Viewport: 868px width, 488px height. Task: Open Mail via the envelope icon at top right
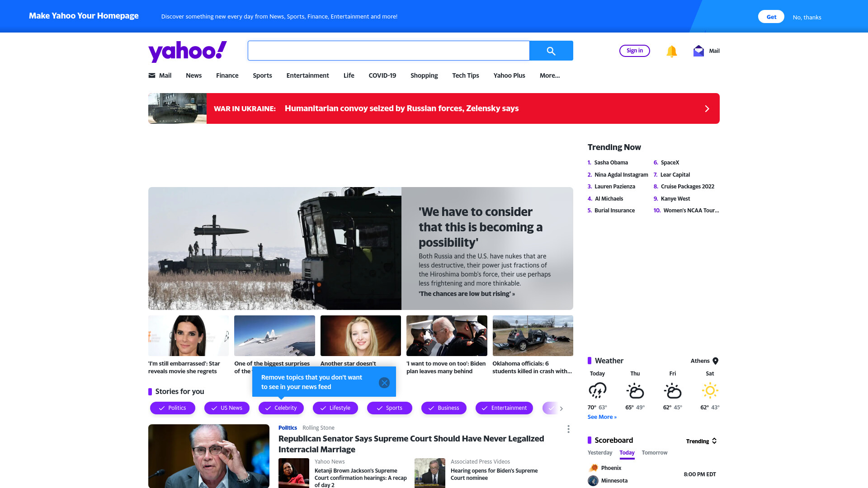point(698,51)
